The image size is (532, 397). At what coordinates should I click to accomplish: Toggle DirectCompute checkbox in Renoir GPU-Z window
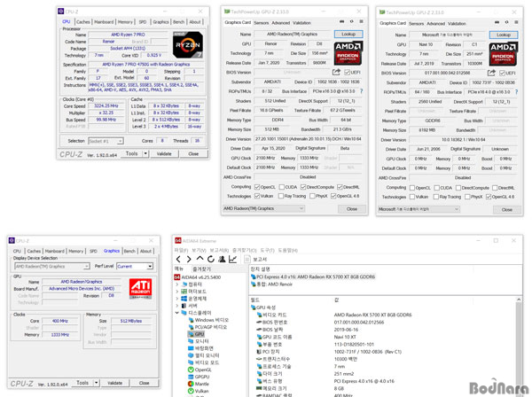click(303, 187)
